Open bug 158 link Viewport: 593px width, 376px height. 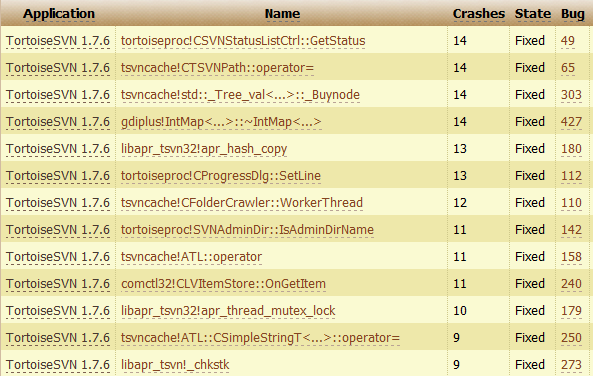point(571,257)
